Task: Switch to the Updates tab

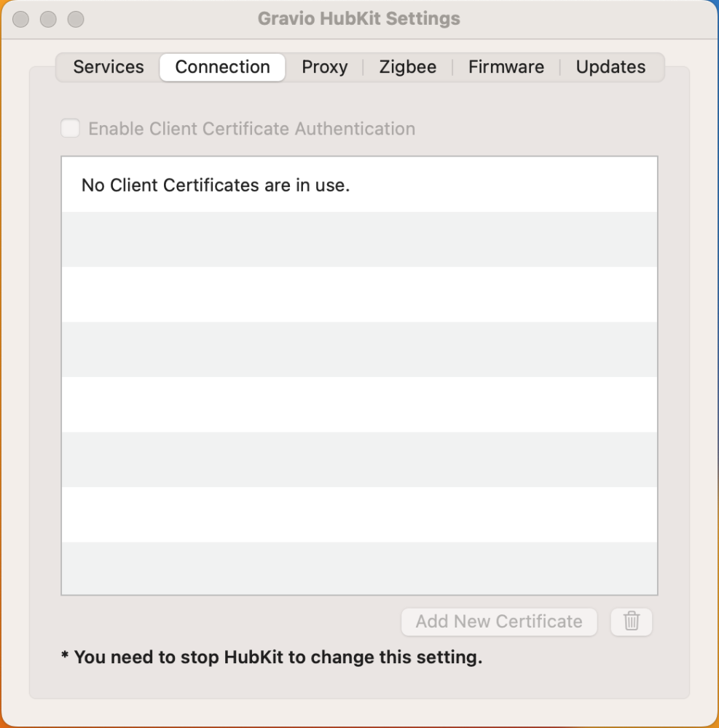Action: [610, 67]
